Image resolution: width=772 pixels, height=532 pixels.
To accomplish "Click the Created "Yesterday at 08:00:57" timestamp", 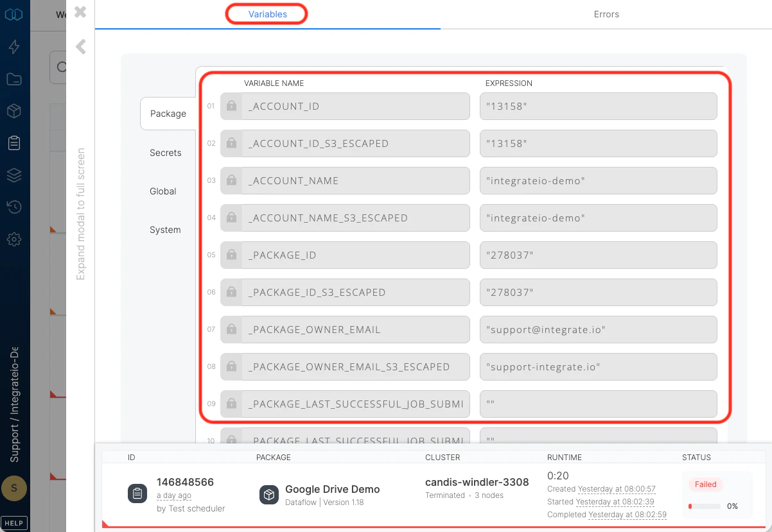I will point(617,489).
